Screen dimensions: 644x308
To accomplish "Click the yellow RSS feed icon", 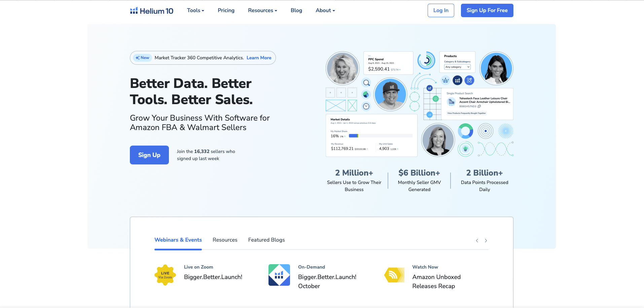I will pyautogui.click(x=394, y=275).
